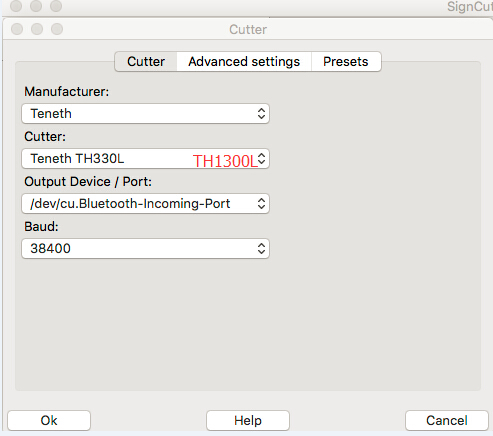Click the Cutter dialog's minimize control
493x436 pixels.
pos(37,29)
